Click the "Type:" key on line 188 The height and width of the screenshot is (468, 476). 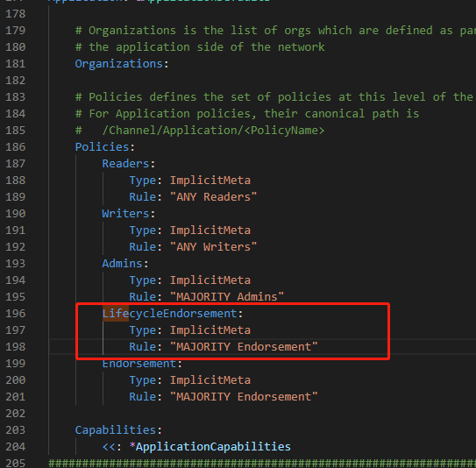point(146,181)
